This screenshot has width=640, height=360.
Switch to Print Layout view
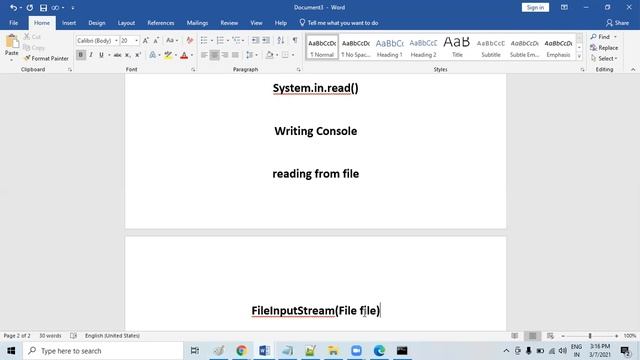(x=533, y=336)
